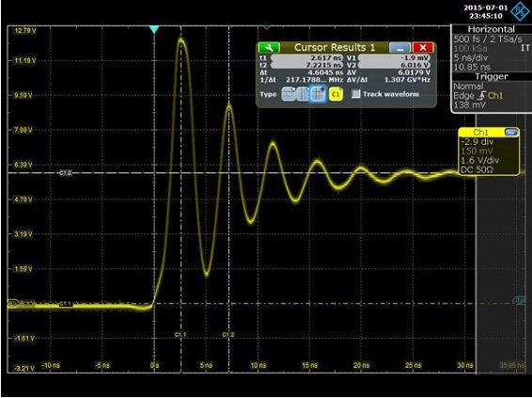The image size is (532, 398).
Task: Select vertical cursor type icon
Action: click(x=303, y=94)
